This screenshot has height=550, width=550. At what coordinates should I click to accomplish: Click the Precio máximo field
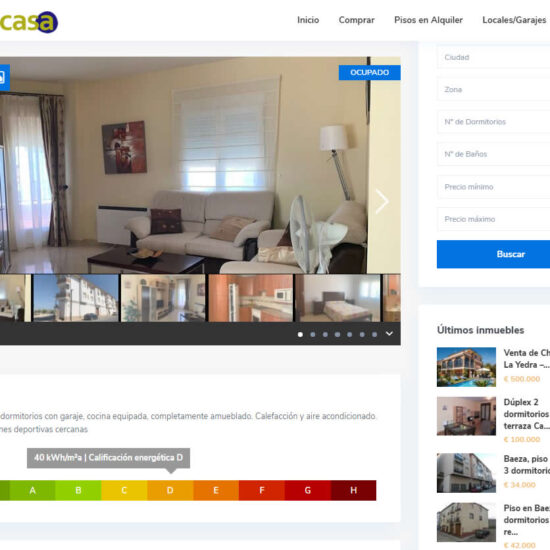point(493,219)
